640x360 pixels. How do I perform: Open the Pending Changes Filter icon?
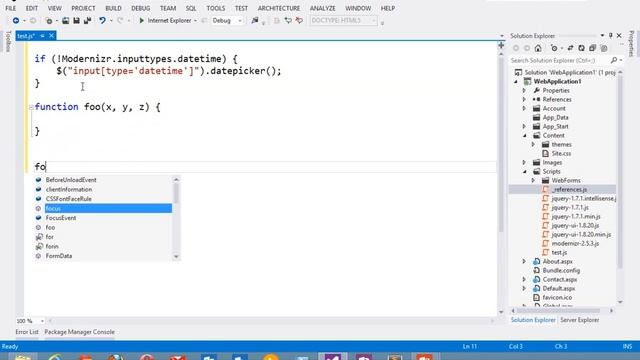[554, 48]
